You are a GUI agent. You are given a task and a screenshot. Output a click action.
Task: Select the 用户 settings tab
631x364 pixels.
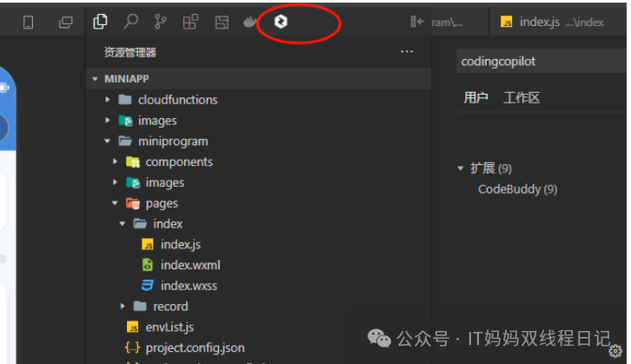tap(475, 97)
